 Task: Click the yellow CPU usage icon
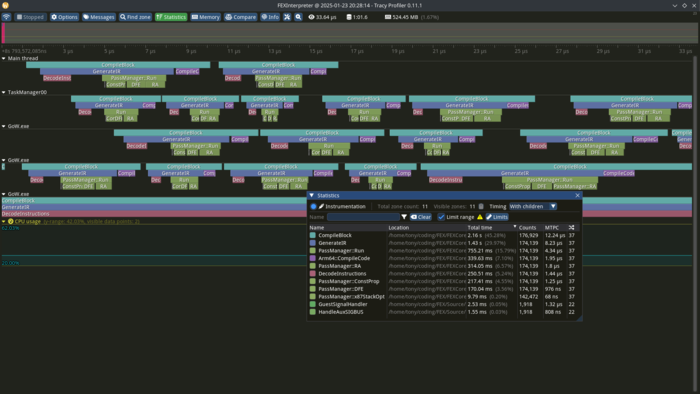[11, 221]
